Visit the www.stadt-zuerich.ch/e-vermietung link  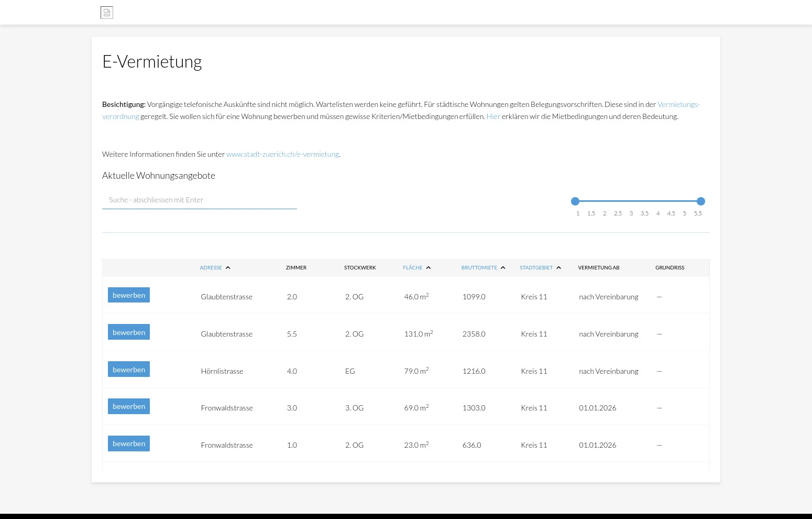pos(282,154)
